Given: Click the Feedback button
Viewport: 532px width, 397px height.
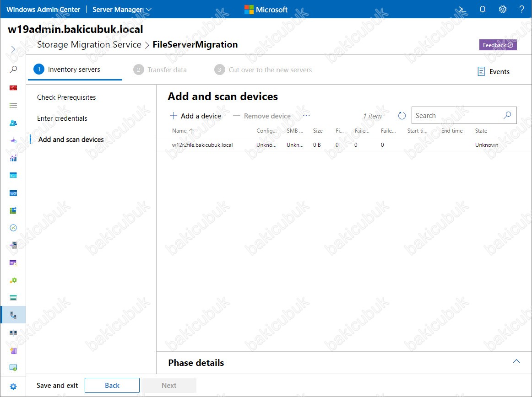Looking at the screenshot, I should point(498,45).
